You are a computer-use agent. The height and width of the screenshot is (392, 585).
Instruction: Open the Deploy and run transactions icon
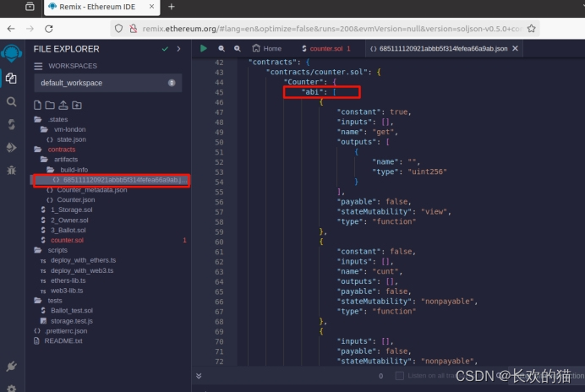coord(12,147)
